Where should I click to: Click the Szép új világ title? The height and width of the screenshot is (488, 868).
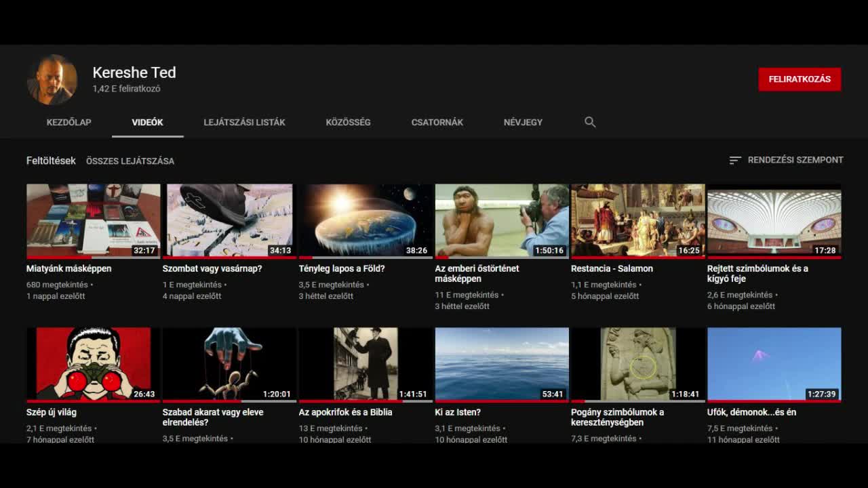point(52,413)
